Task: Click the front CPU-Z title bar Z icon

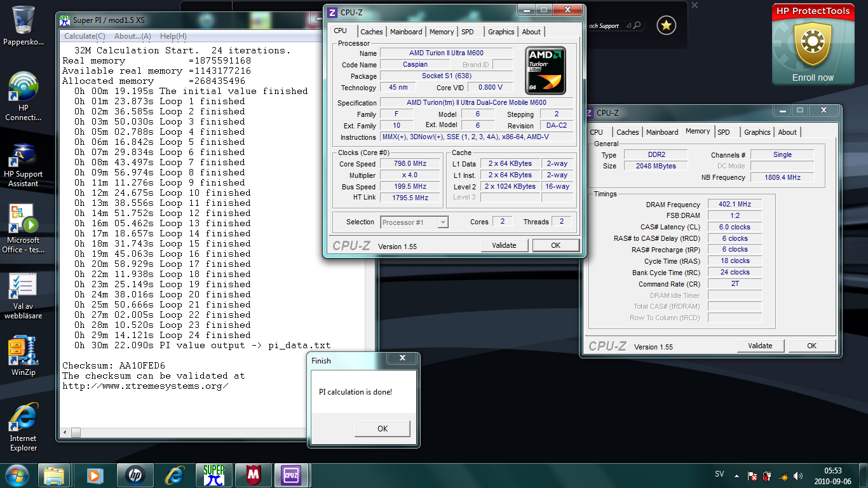Action: tap(332, 12)
